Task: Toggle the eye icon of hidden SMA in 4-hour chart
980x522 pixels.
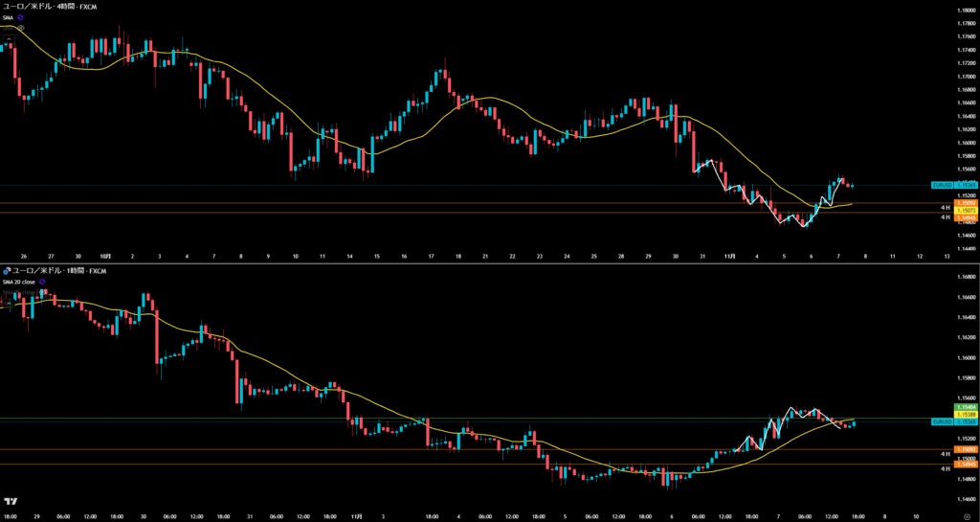Action: tap(20, 28)
